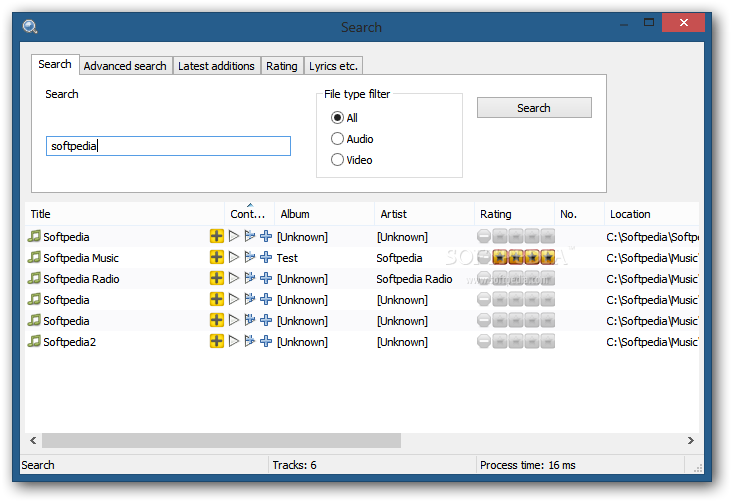The width and height of the screenshot is (732, 502).
Task: Click the music note icon beside Softpedia Radio
Action: (34, 278)
